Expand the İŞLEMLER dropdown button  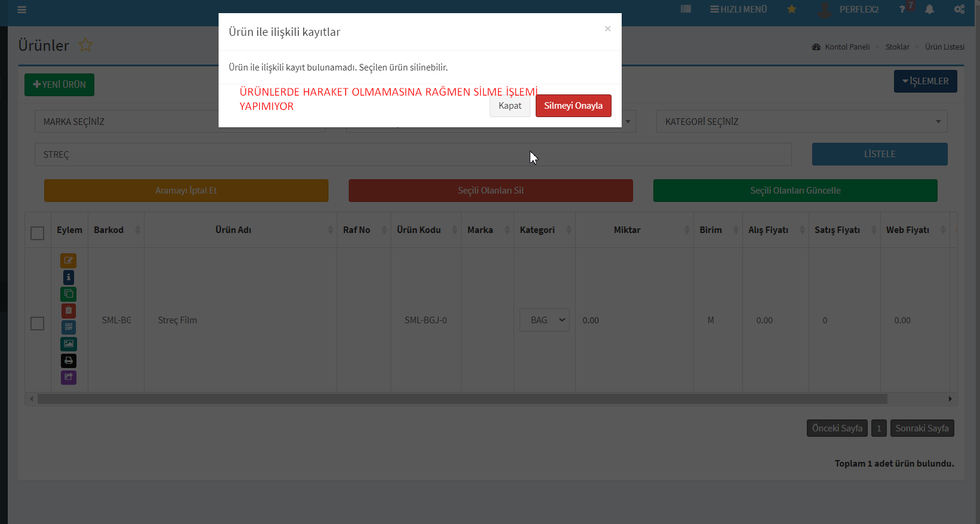pyautogui.click(x=925, y=81)
